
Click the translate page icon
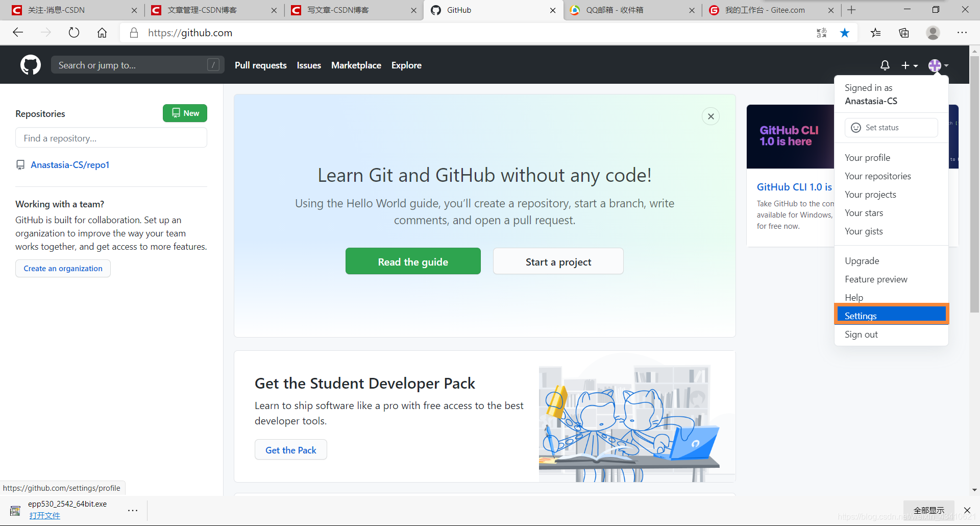(x=821, y=33)
